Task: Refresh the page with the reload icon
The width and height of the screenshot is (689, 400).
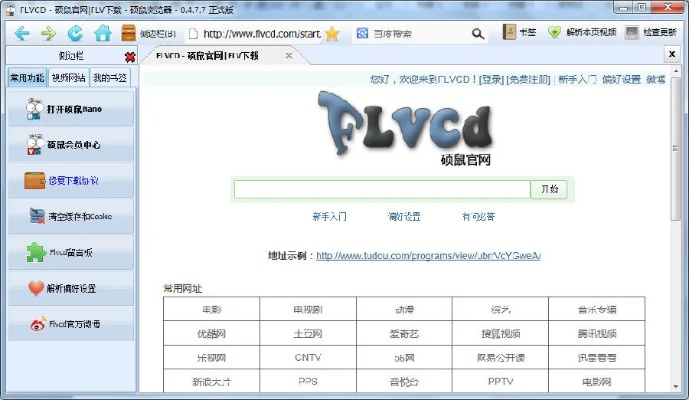Action: pyautogui.click(x=75, y=33)
